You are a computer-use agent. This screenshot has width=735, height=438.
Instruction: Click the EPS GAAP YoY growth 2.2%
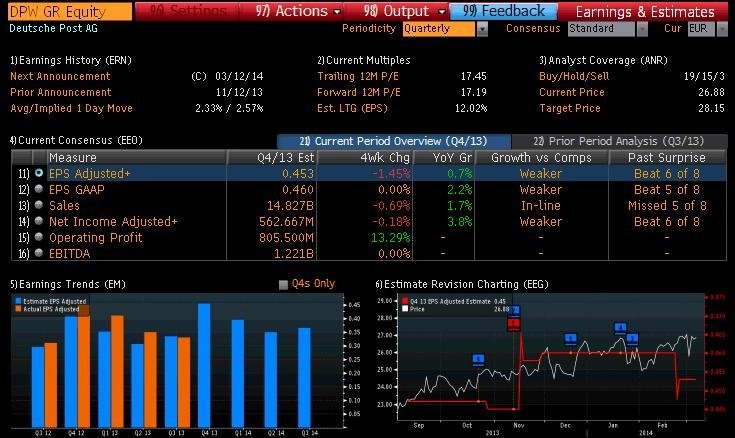459,189
